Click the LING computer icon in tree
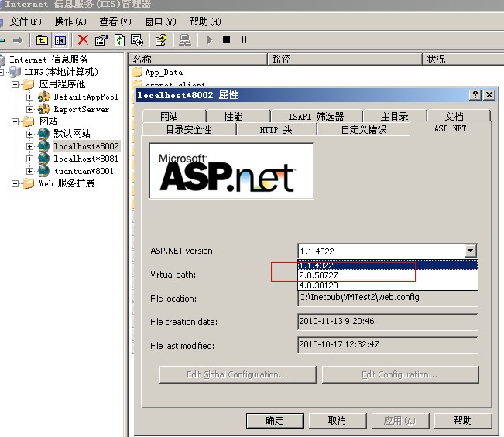This screenshot has height=437, width=504. point(15,72)
